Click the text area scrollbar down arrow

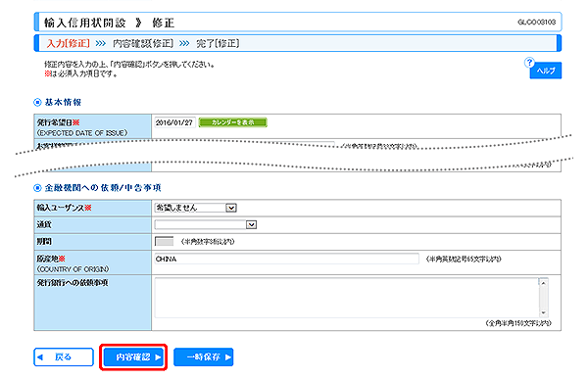[x=543, y=313]
